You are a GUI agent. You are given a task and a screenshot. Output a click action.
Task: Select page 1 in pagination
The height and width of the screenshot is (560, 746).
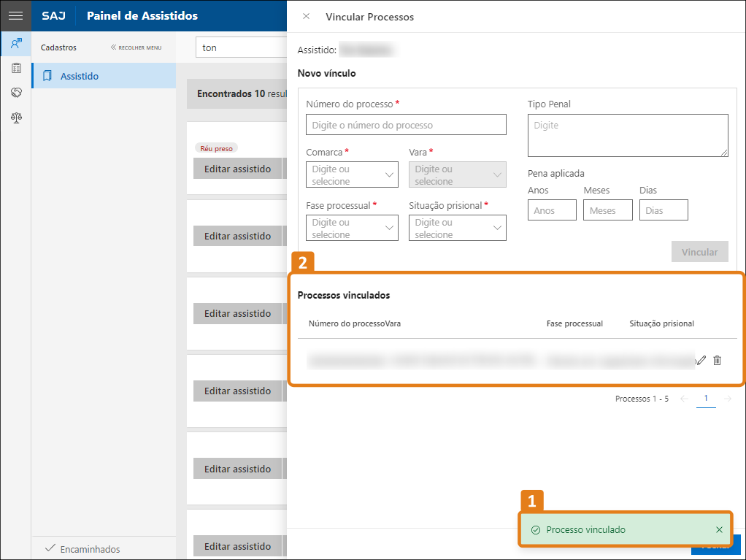[706, 399]
